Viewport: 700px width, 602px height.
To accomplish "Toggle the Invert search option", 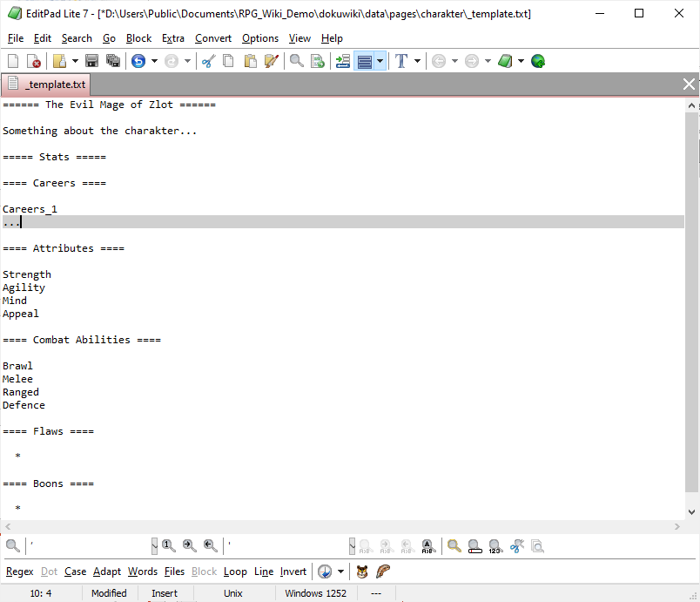I will click(293, 572).
